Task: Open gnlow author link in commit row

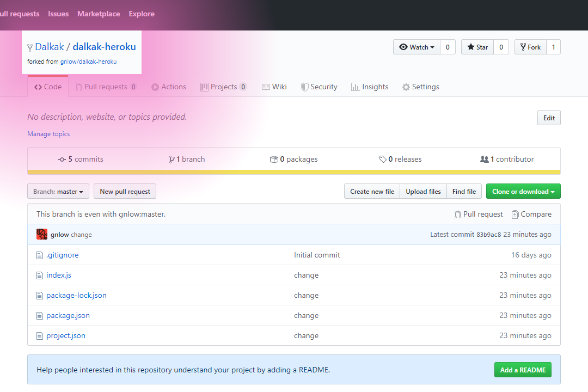Action: coord(60,235)
